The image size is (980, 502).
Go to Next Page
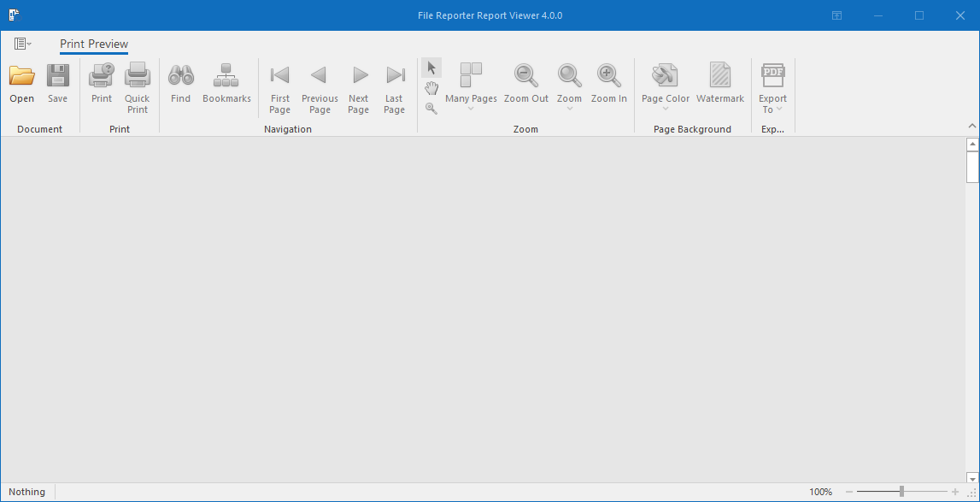click(359, 87)
